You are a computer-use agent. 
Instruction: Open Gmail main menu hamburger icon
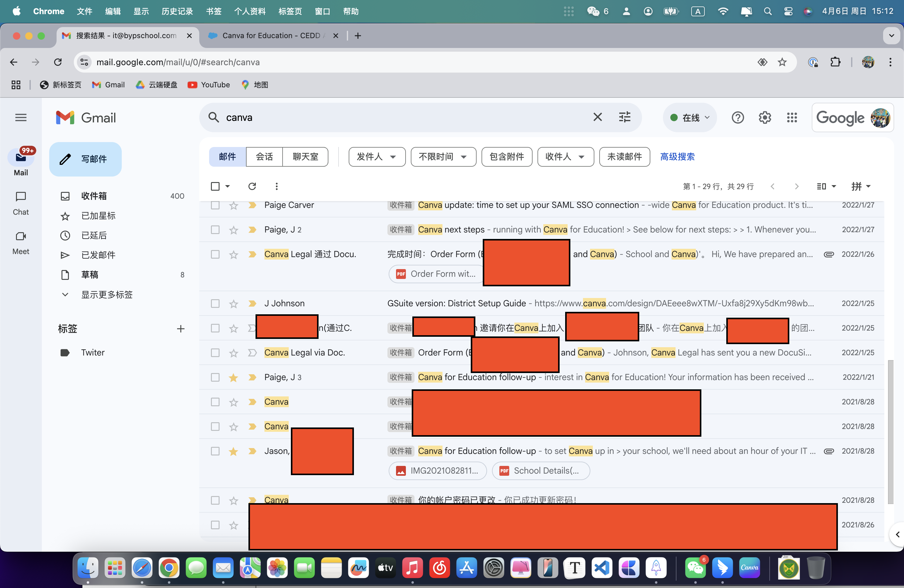click(21, 118)
